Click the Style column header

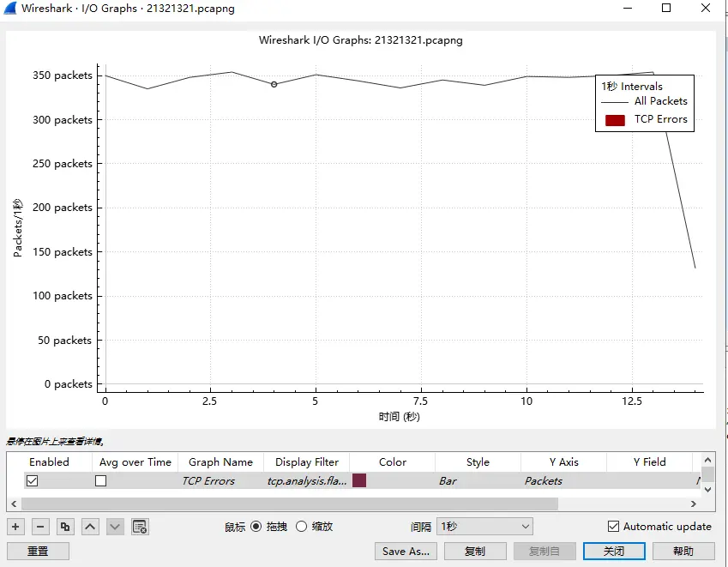pos(478,462)
